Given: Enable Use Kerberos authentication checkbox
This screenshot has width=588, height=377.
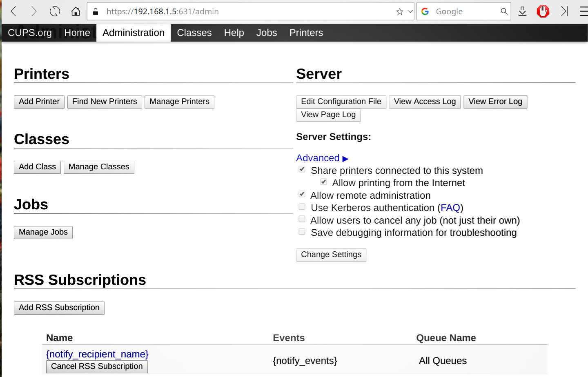Looking at the screenshot, I should point(302,206).
